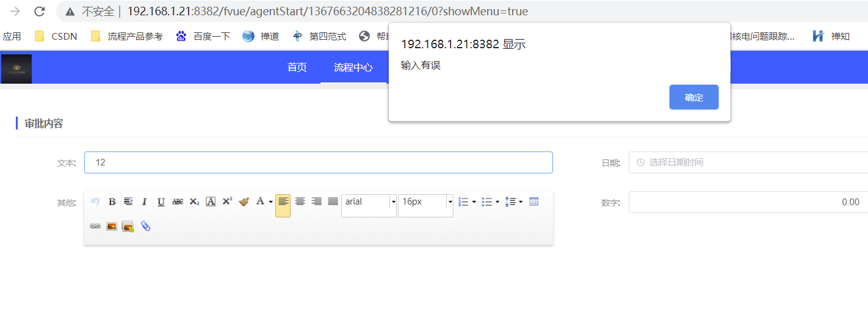The width and height of the screenshot is (868, 320).
Task: Open the 禅道 bookmark
Action: point(261,36)
